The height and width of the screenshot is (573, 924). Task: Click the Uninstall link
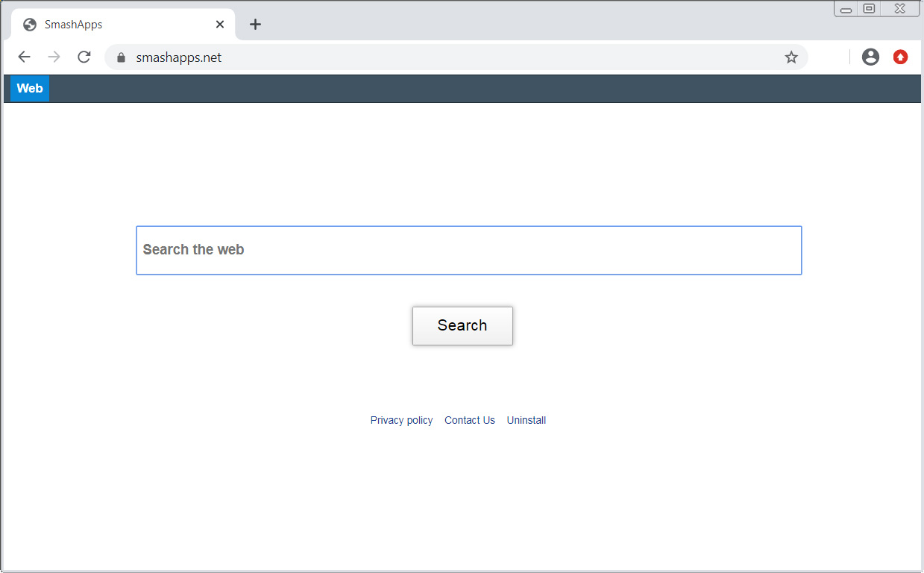[x=527, y=421]
